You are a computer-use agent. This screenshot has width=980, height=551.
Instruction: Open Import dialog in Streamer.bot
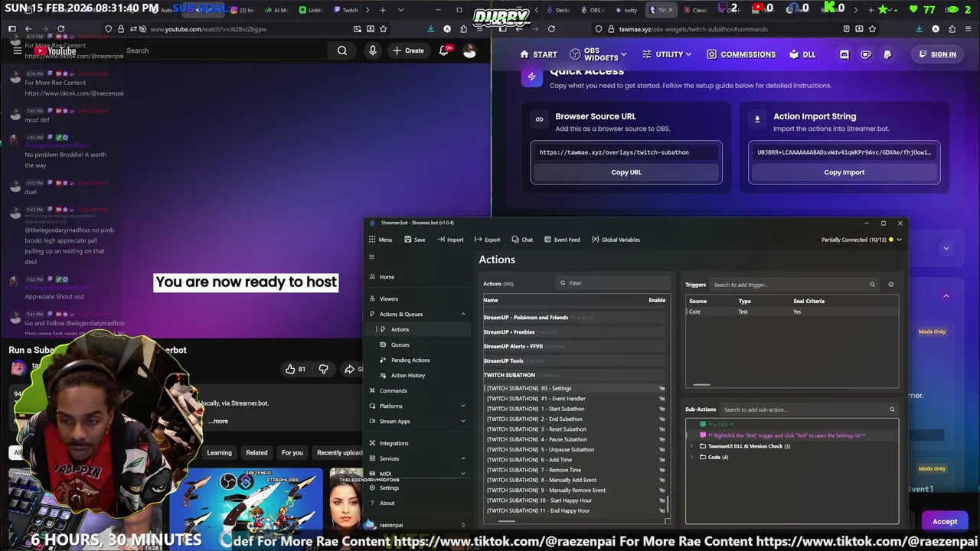click(450, 240)
